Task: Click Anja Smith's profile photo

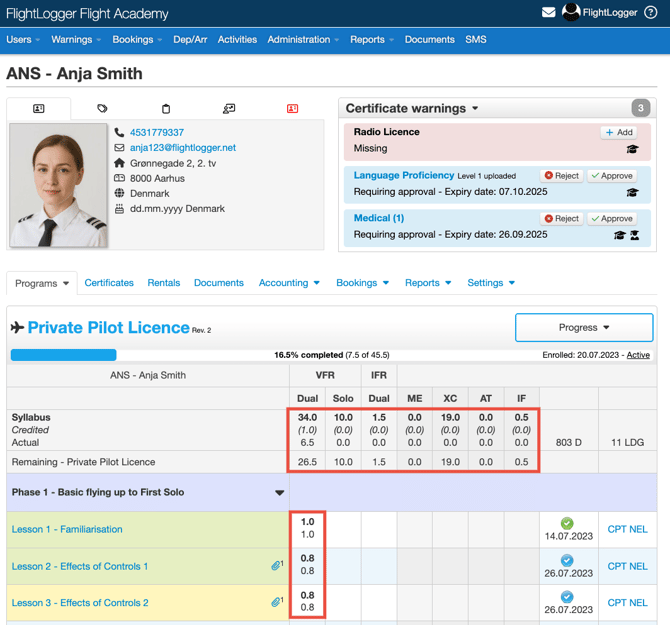Action: (x=58, y=185)
